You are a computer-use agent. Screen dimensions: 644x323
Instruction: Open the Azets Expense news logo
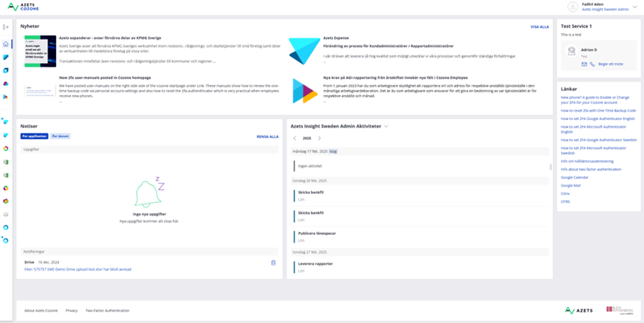304,51
